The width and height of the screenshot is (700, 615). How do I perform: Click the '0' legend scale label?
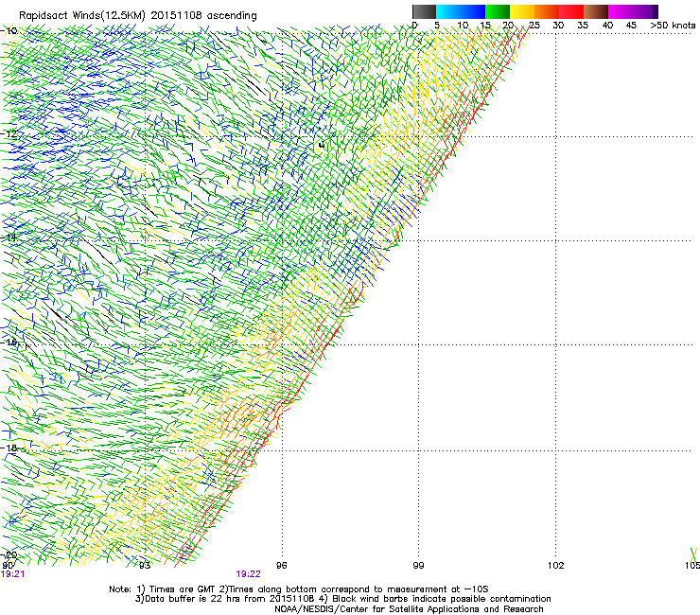[414, 26]
